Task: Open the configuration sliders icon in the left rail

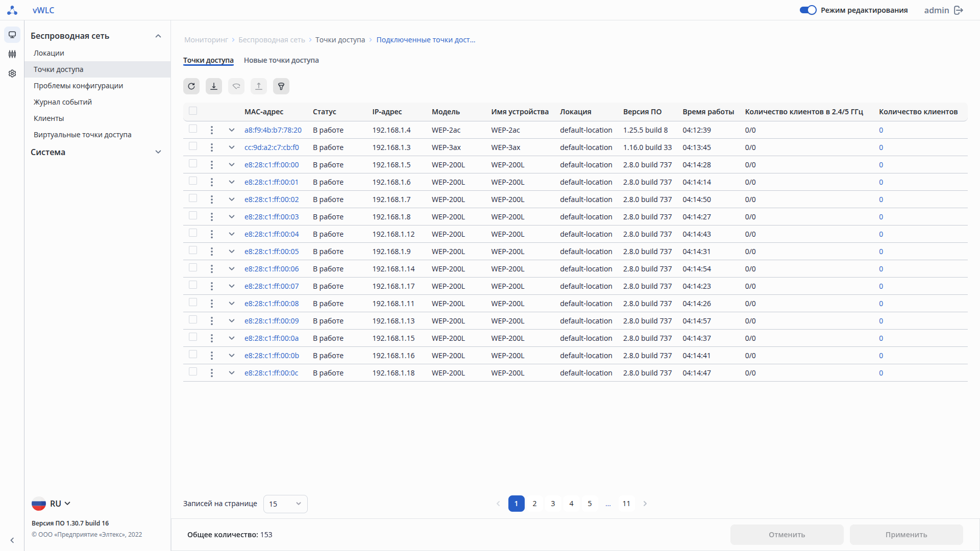Action: 12,54
